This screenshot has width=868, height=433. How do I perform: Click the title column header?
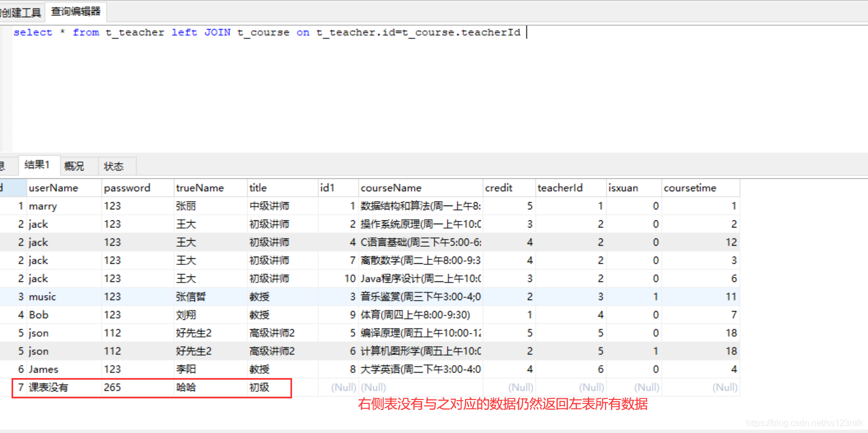point(283,188)
